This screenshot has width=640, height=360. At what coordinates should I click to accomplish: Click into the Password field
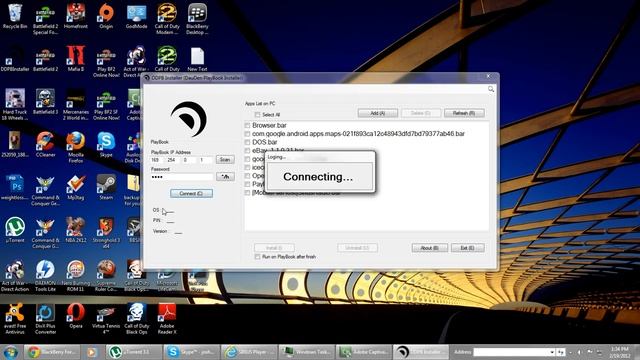[x=182, y=177]
